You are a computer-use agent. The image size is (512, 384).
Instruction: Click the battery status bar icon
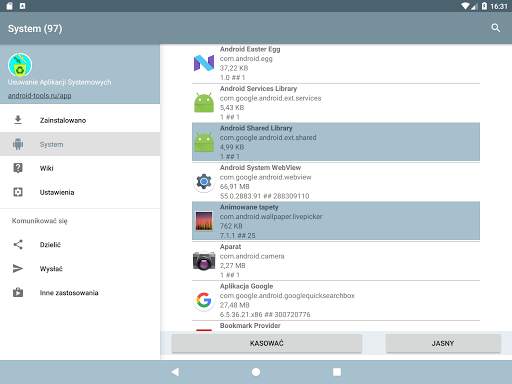tap(484, 6)
